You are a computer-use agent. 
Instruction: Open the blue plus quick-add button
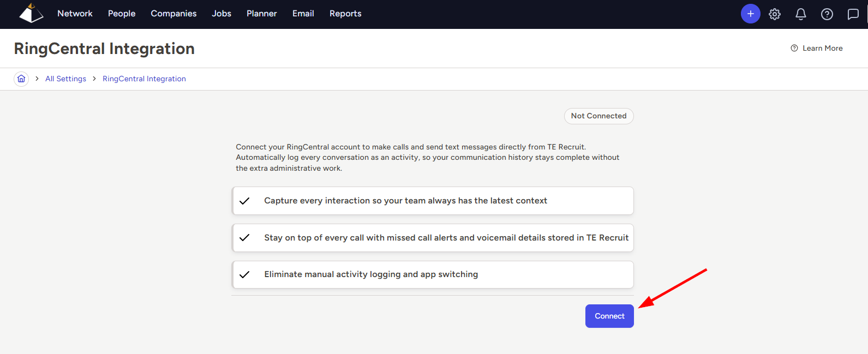(750, 14)
